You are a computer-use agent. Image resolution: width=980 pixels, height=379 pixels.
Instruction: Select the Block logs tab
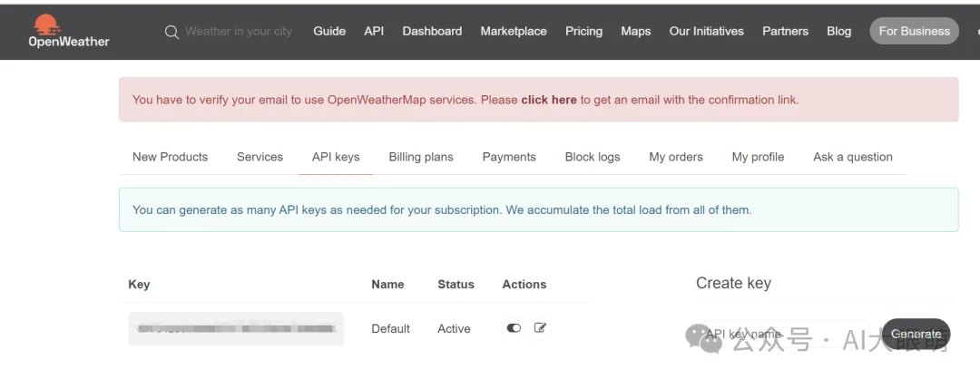coord(593,157)
